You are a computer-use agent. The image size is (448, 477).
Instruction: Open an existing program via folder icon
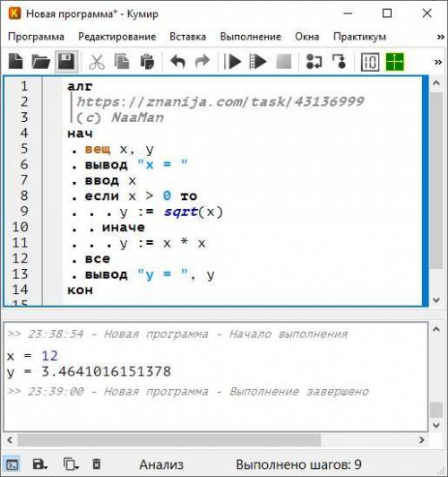tap(41, 62)
